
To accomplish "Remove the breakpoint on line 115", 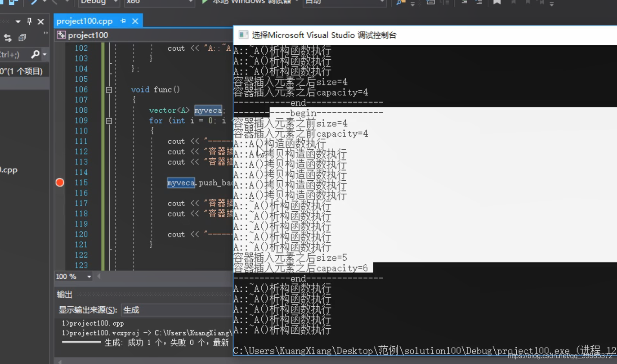I will tap(60, 182).
